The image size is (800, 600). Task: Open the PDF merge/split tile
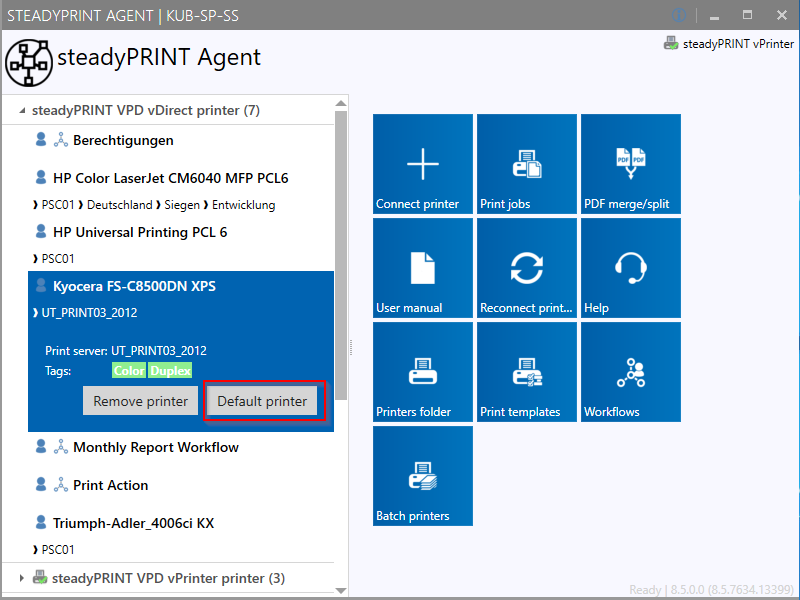[x=631, y=164]
